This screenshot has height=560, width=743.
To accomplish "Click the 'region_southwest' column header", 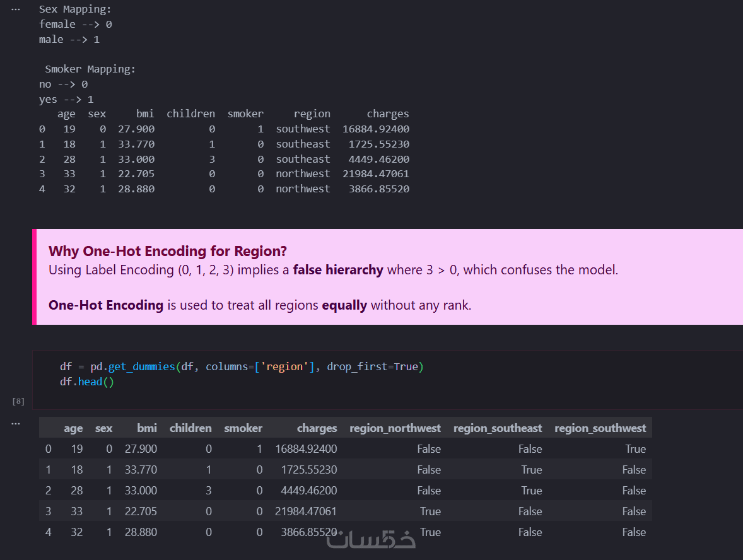I will (600, 428).
